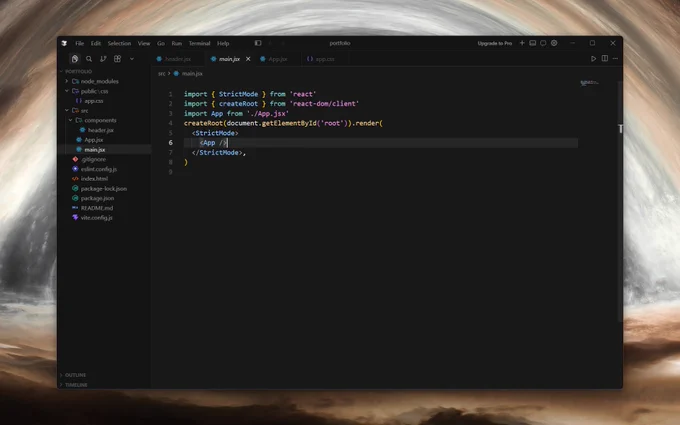Open the Go menu

tap(161, 43)
